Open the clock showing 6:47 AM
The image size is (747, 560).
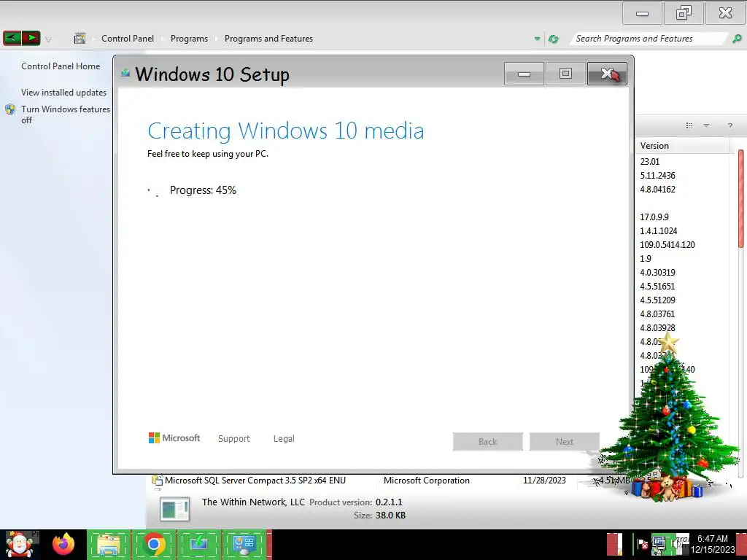[713, 544]
